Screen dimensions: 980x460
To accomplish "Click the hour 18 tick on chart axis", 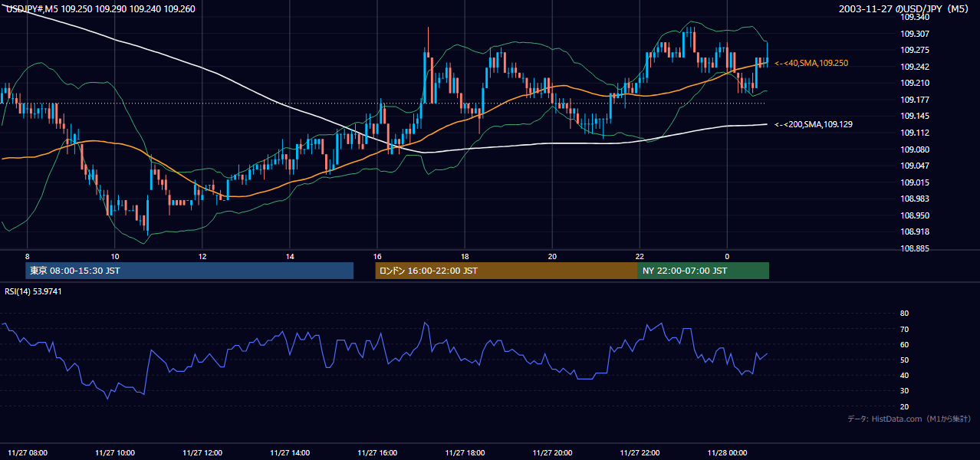I will click(x=465, y=256).
